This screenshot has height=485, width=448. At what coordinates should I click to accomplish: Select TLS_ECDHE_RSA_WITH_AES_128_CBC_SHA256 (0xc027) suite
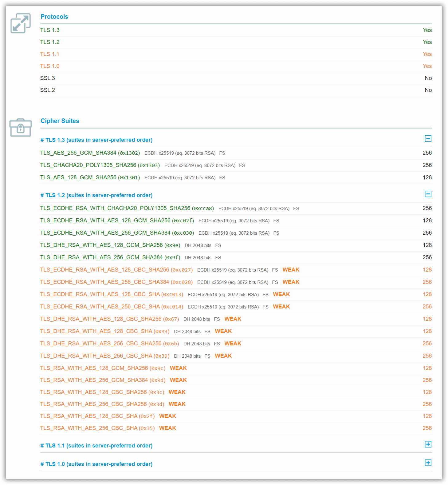tap(116, 270)
